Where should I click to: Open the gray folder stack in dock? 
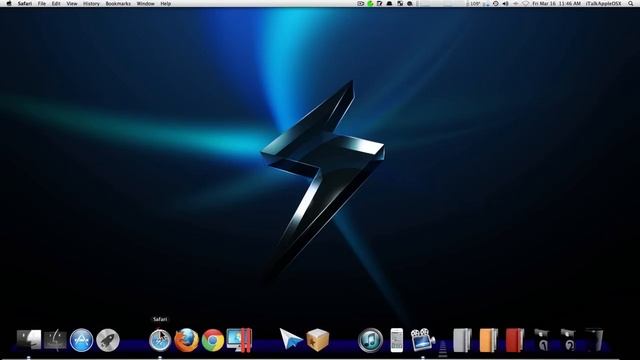coord(462,340)
